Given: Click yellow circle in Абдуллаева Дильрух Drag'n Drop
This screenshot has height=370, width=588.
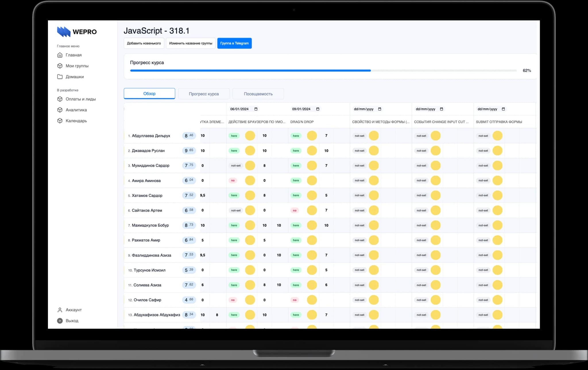Looking at the screenshot, I should [312, 136].
